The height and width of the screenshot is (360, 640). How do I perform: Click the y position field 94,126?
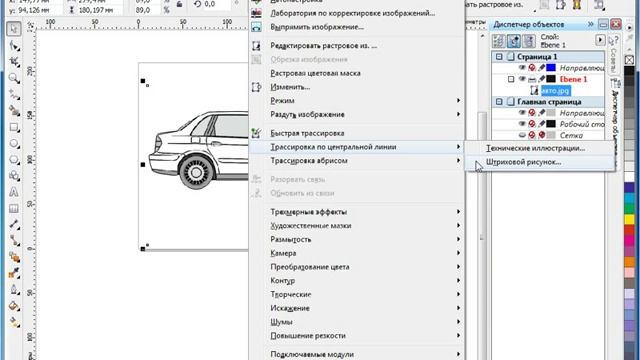[x=40, y=10]
